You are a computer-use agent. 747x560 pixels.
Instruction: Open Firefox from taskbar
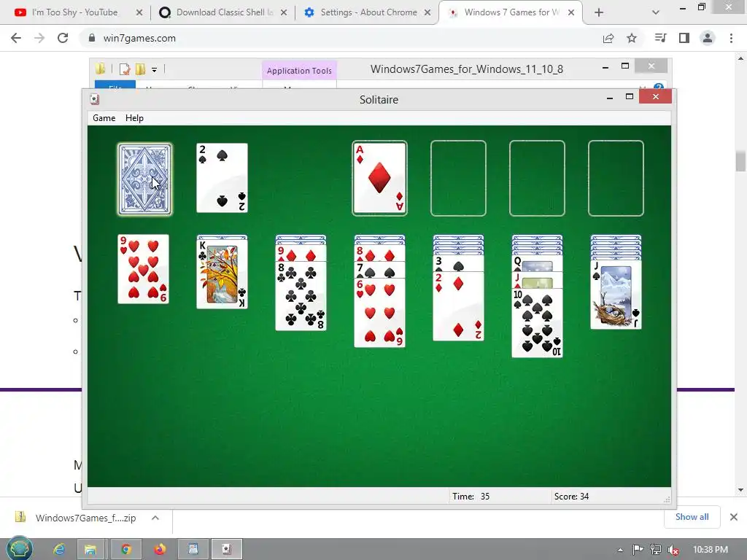(x=160, y=550)
